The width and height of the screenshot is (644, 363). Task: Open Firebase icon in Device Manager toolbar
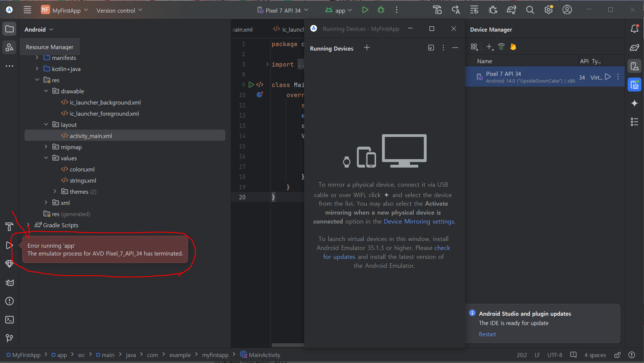point(513,47)
